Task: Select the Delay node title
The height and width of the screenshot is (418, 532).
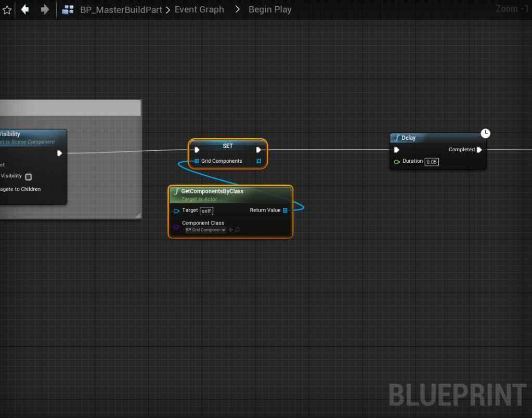Action: [x=409, y=138]
